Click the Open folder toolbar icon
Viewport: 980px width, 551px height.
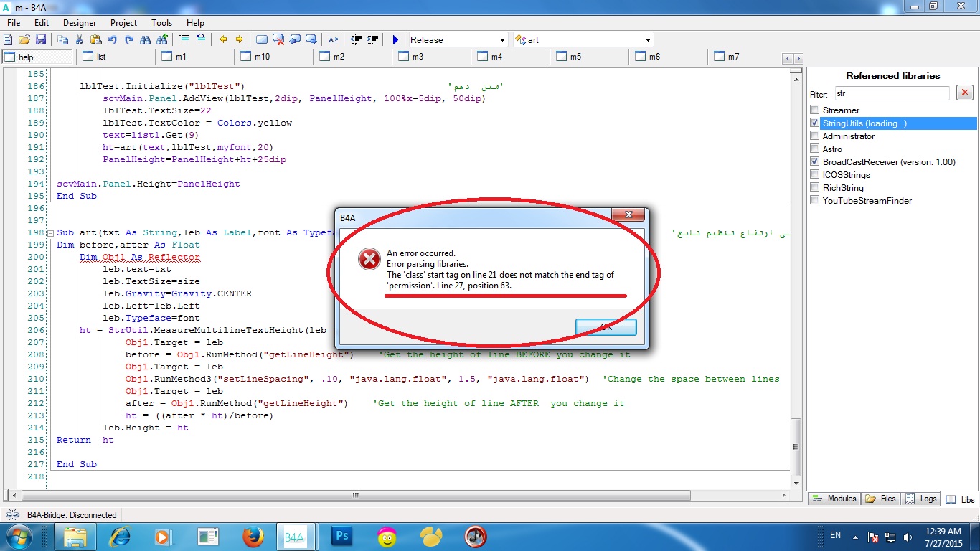point(24,40)
